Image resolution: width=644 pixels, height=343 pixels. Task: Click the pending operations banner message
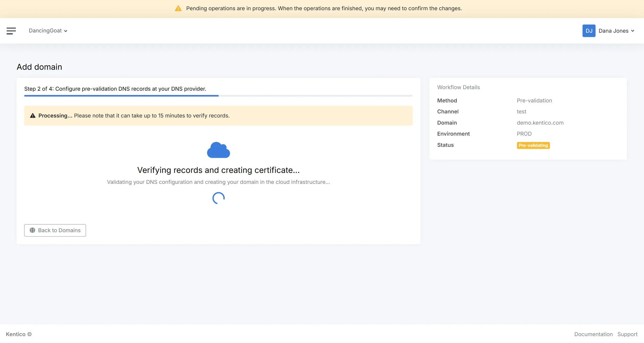click(x=324, y=8)
